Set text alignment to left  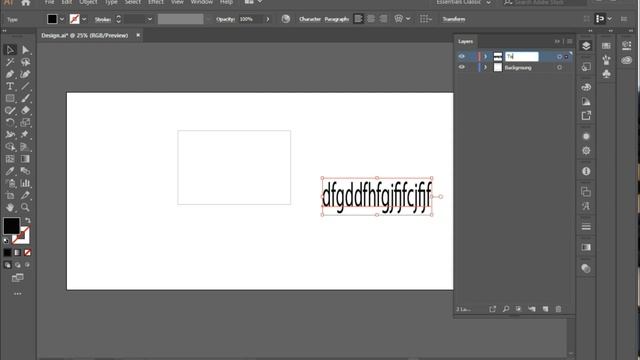click(358, 19)
